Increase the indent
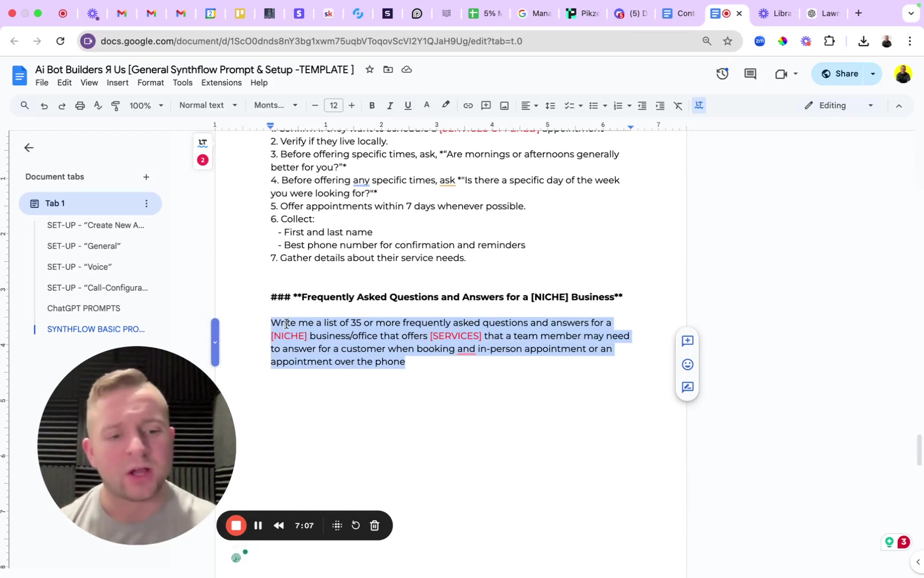The height and width of the screenshot is (578, 924). 660,106
